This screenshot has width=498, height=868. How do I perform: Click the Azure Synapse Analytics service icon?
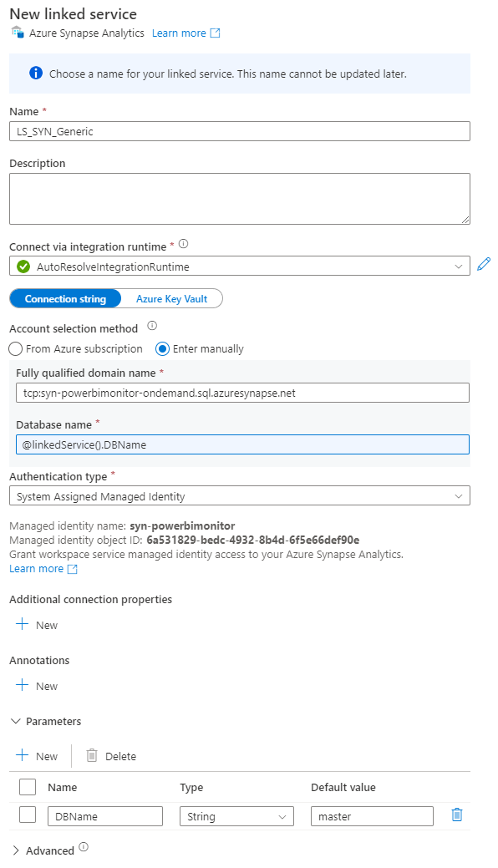(x=17, y=33)
